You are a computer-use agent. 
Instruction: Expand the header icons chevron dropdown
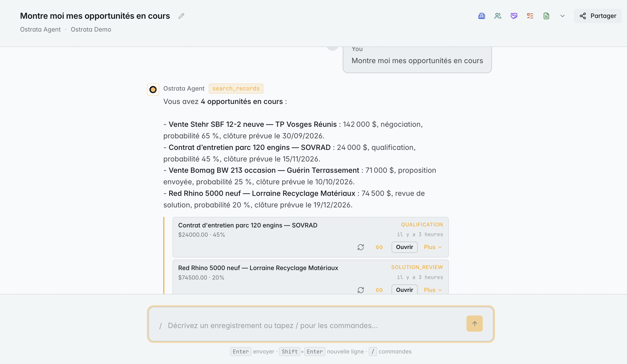[x=562, y=16]
